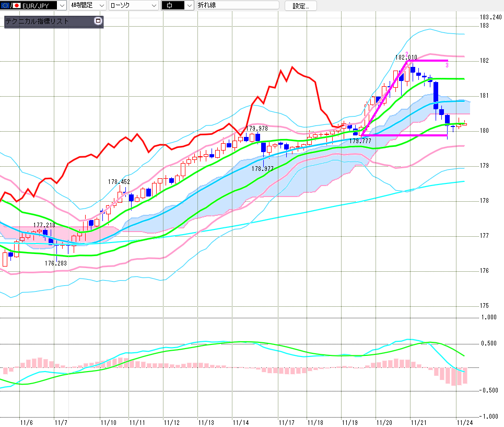Click the 178.452 price label

pos(119,181)
